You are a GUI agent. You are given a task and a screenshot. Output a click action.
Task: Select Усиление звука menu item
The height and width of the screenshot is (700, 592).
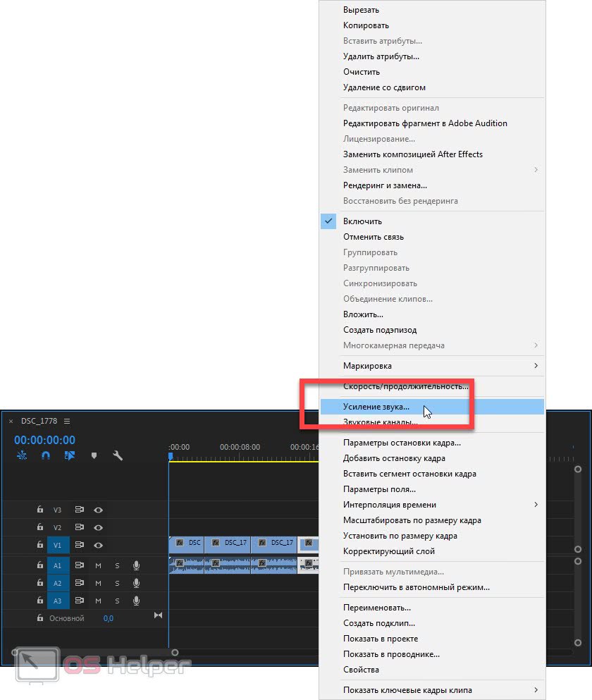pos(376,407)
